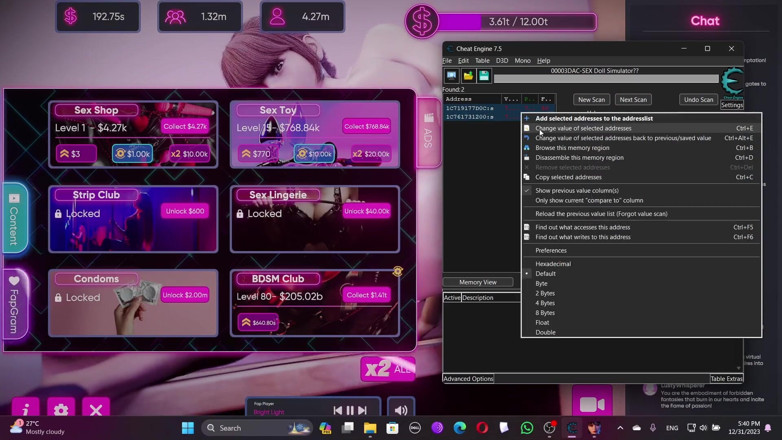The height and width of the screenshot is (440, 782).
Task: Buy x2 $20.00k boost in Sex Toy
Action: tap(371, 154)
